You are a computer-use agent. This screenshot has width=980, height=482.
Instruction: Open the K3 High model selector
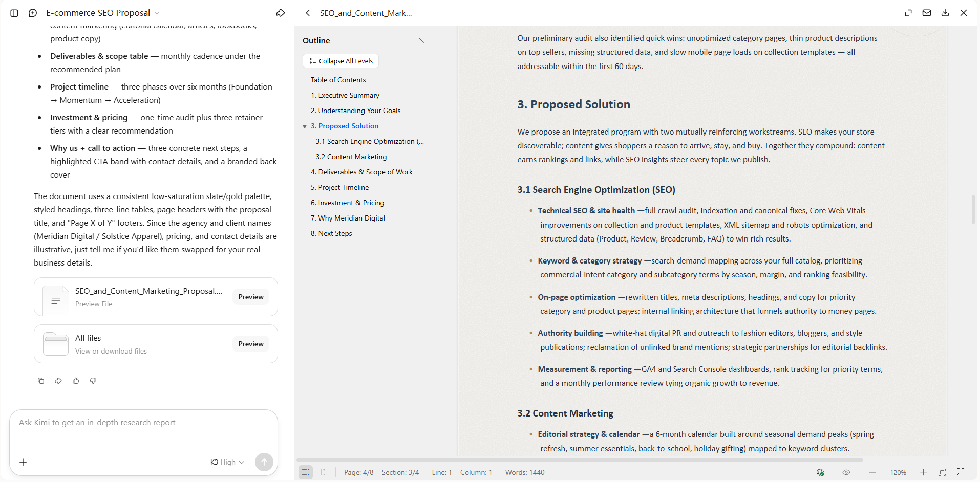coord(227,462)
